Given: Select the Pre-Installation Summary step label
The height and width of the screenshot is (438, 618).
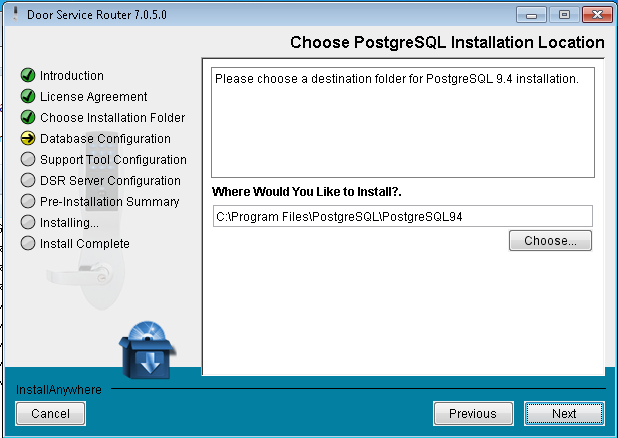Looking at the screenshot, I should [110, 201].
